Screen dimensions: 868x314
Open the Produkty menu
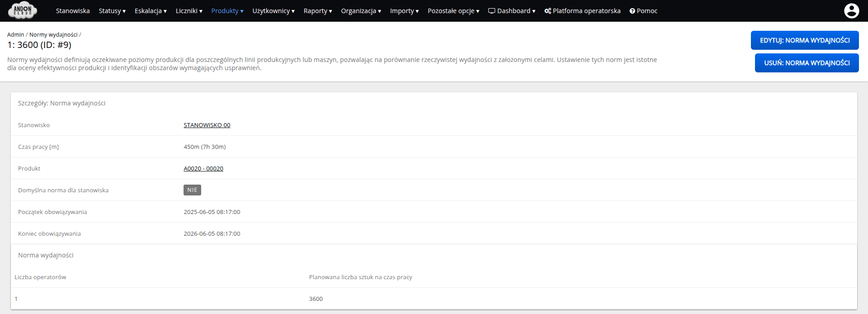click(227, 11)
